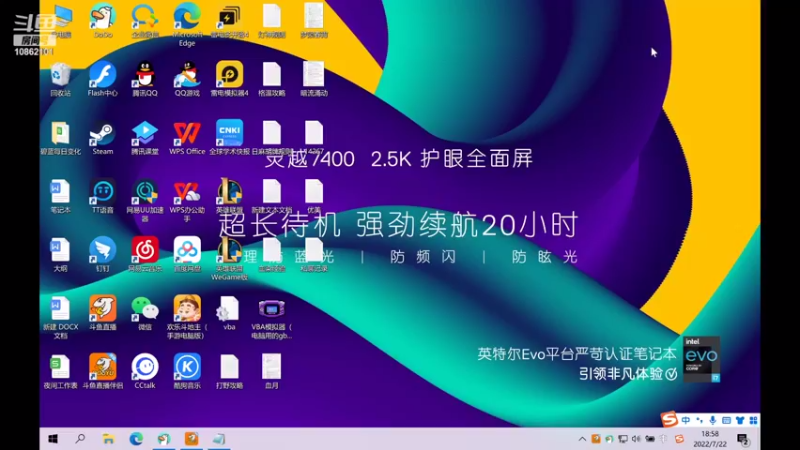
Task: Select the 暗流涌动 text file
Action: point(314,79)
